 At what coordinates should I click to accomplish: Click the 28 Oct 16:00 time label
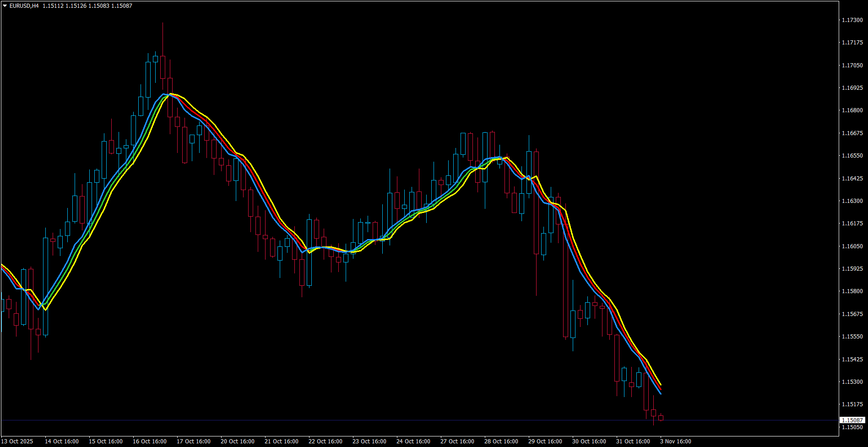(501, 442)
